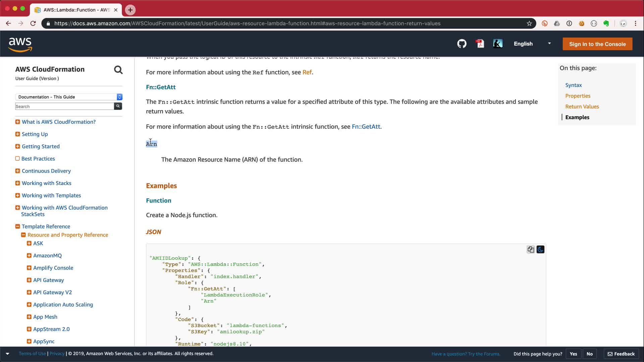Expand the Working with Templates section
Screen dimensions: 644x362
(17, 195)
